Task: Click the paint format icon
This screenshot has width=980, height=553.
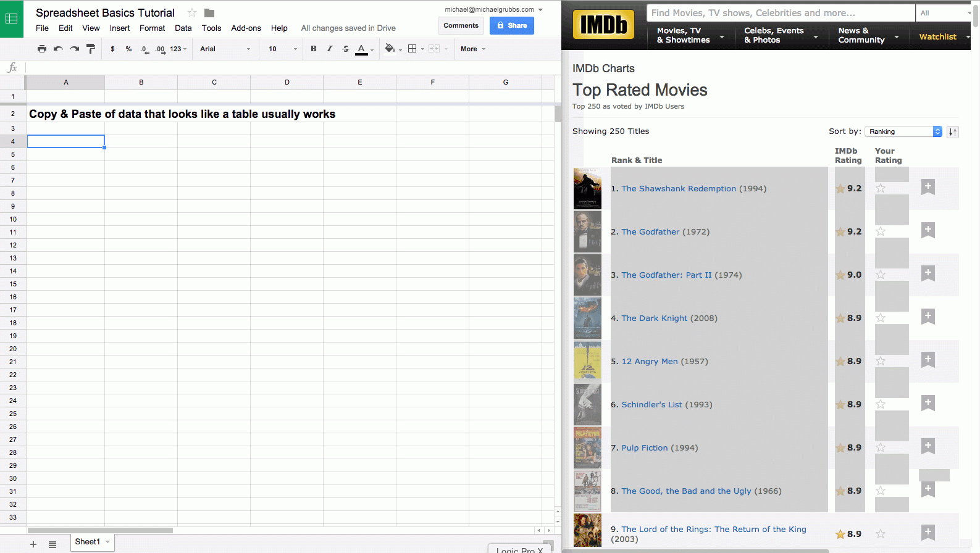Action: coord(91,49)
